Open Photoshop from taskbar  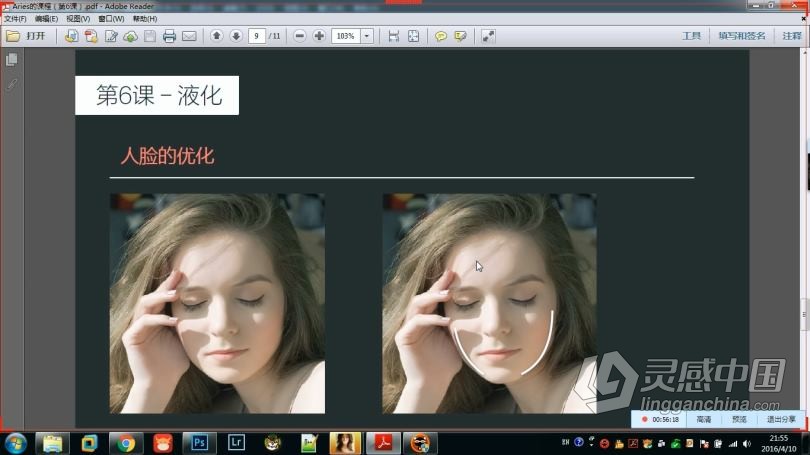[x=199, y=443]
